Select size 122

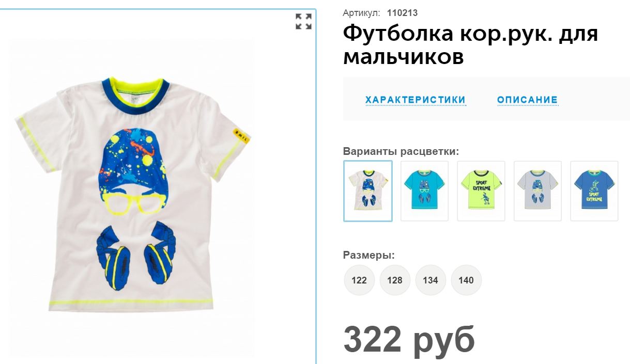coord(359,280)
